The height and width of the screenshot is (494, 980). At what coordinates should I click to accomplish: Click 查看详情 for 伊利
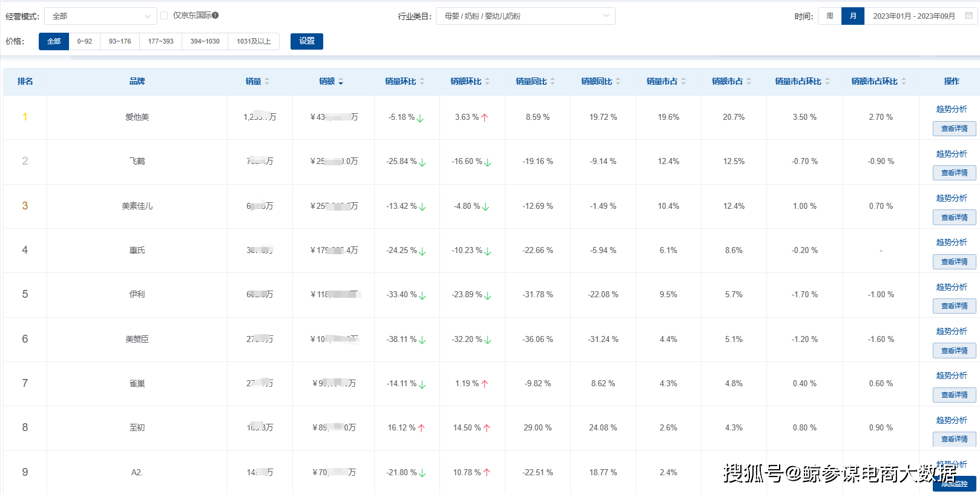click(x=955, y=306)
